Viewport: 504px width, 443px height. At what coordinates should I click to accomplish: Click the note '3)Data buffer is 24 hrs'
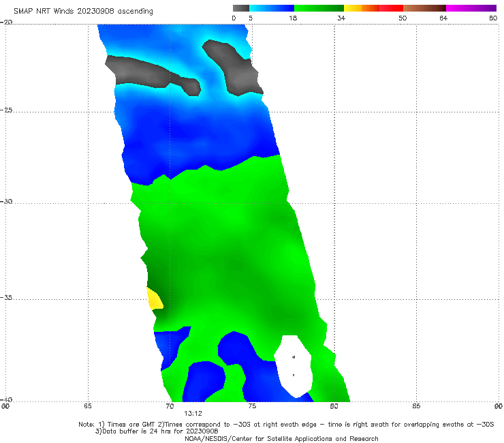(157, 431)
